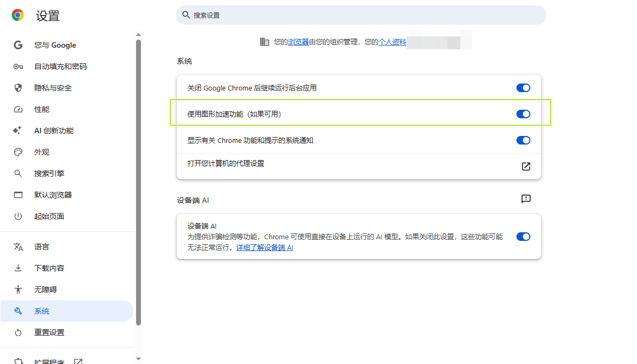
Task: Click the sparkle icon for AI 创新功能
Action: coord(18,130)
